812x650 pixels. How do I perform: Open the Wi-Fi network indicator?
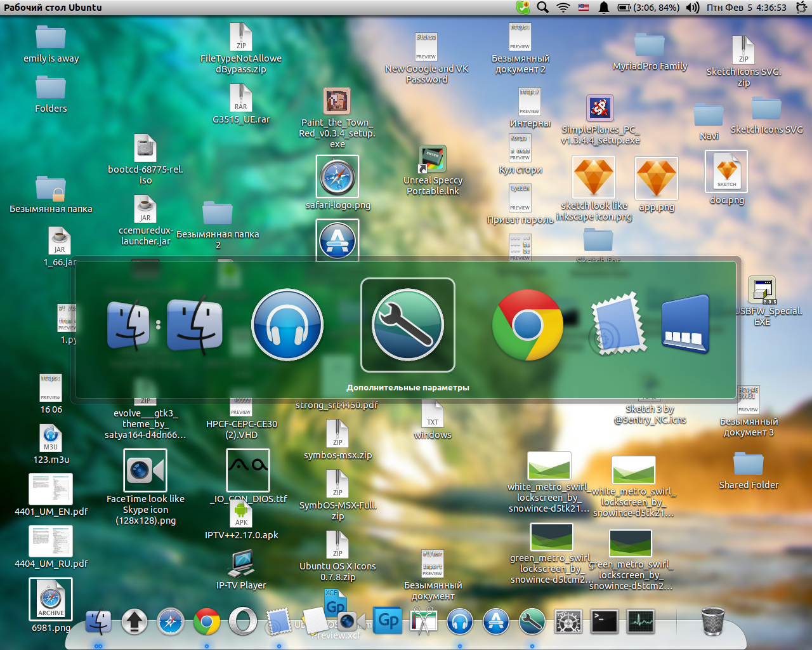pyautogui.click(x=563, y=8)
